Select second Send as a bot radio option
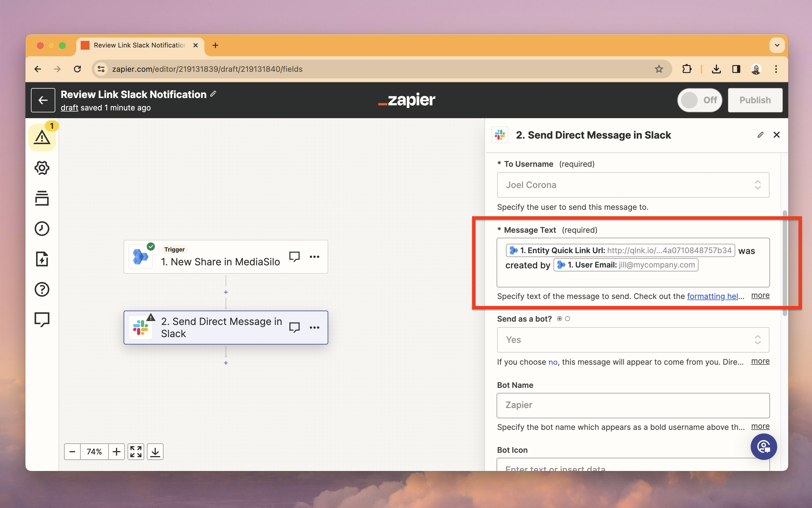The image size is (812, 508). coord(568,319)
